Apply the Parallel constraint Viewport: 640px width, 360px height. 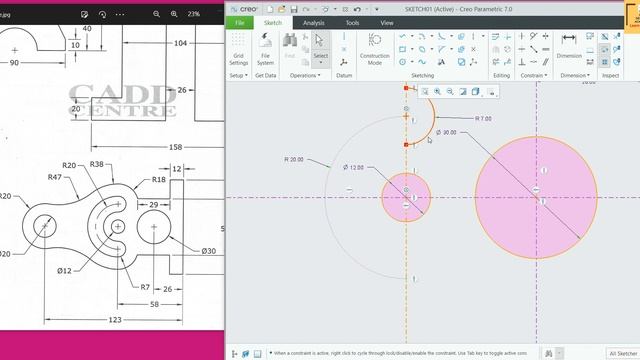point(546,62)
